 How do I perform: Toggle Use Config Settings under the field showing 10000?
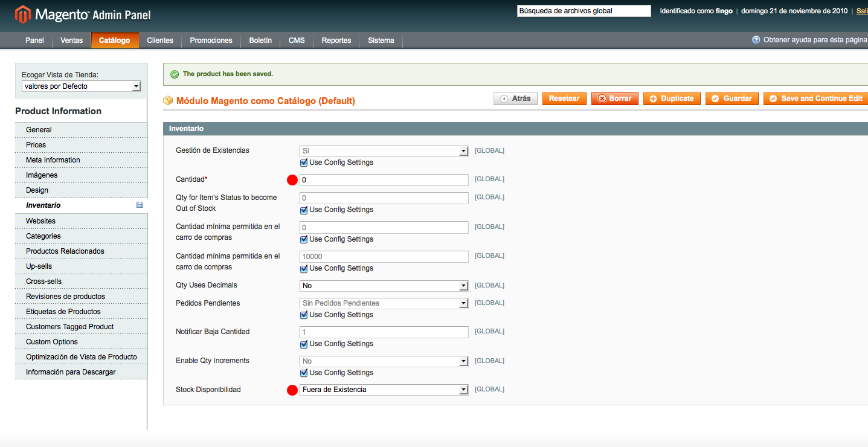(304, 268)
